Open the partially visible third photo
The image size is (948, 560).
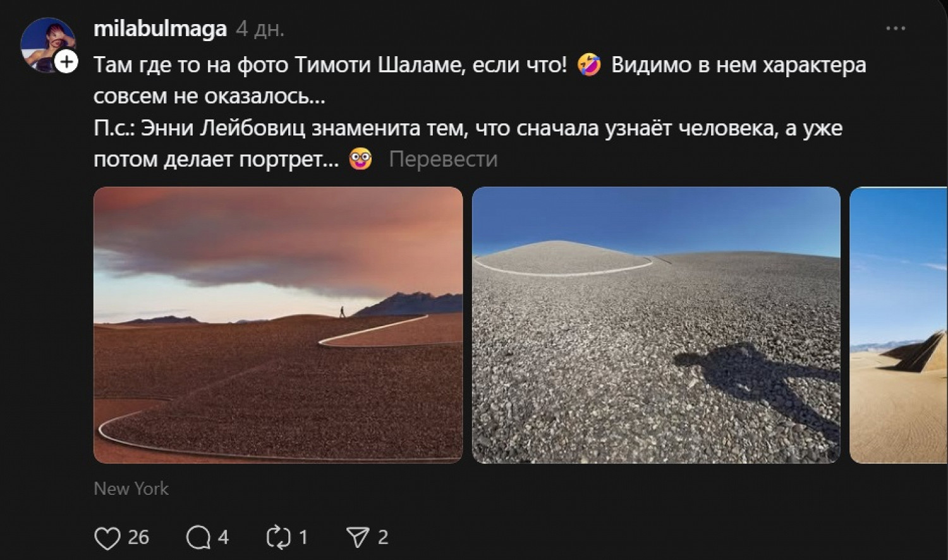pyautogui.click(x=898, y=325)
